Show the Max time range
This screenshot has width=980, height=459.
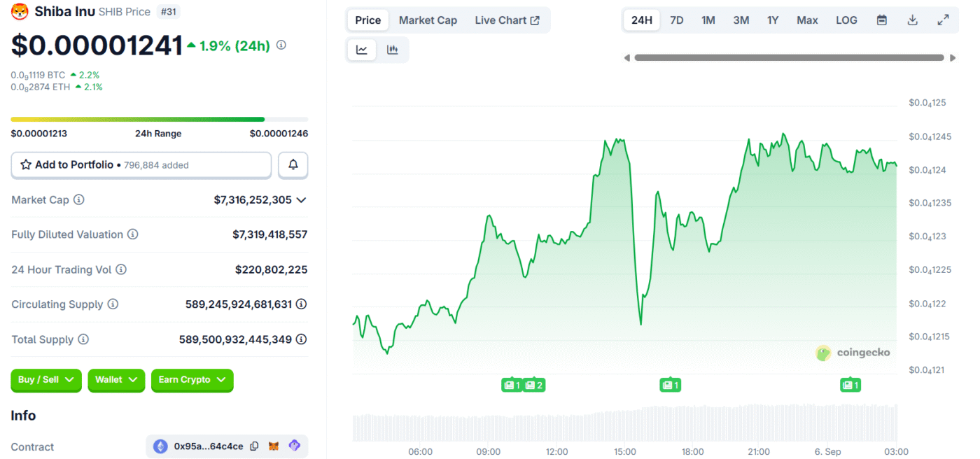pos(807,20)
